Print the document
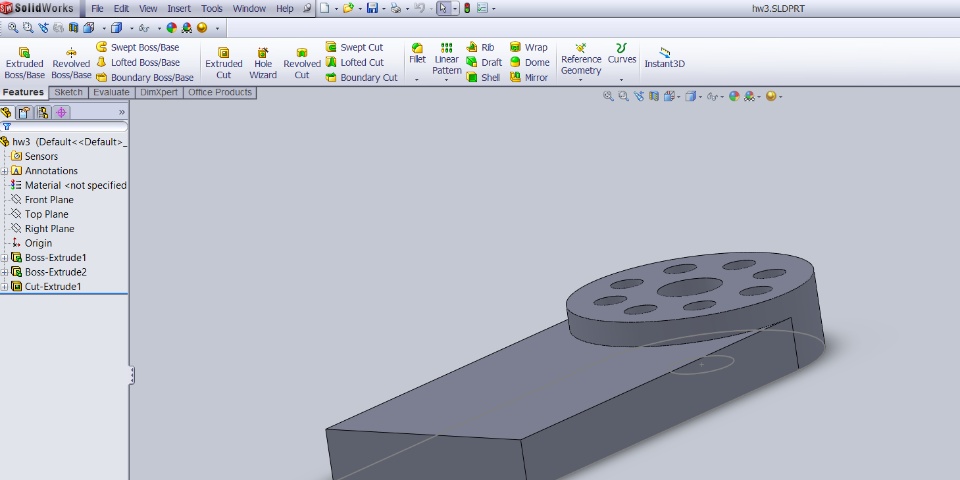The height and width of the screenshot is (480, 960). click(396, 9)
